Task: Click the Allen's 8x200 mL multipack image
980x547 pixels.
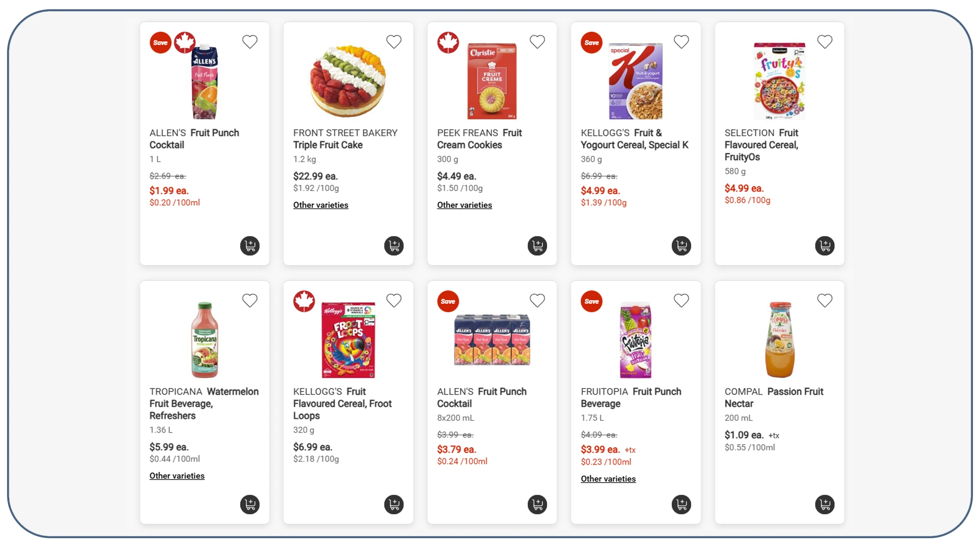Action: pos(492,340)
